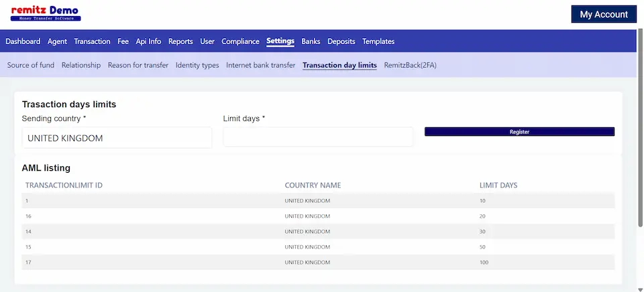Switch to Source of fund tab
This screenshot has width=644, height=292.
(31, 66)
